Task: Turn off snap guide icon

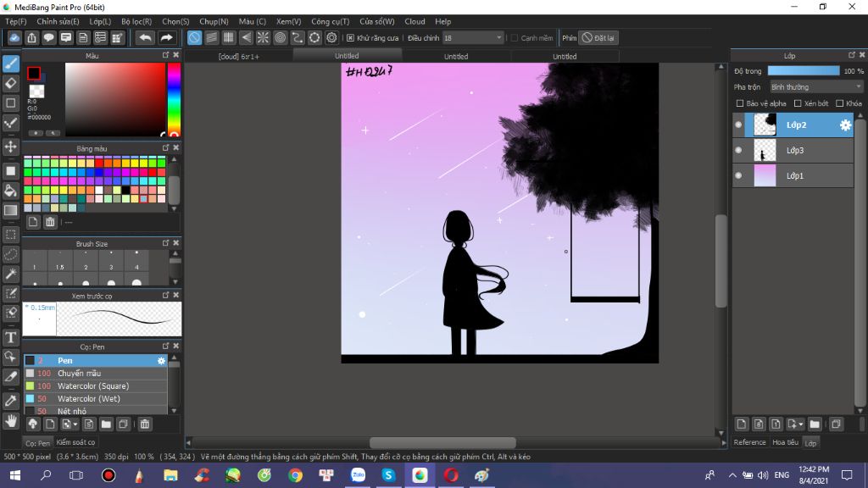Action: (194, 37)
